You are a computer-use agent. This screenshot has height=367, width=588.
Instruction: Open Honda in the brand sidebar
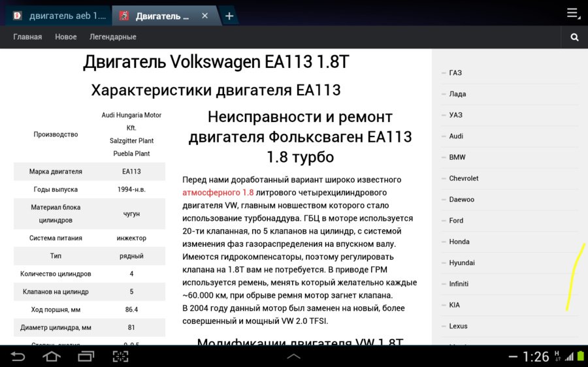[459, 242]
